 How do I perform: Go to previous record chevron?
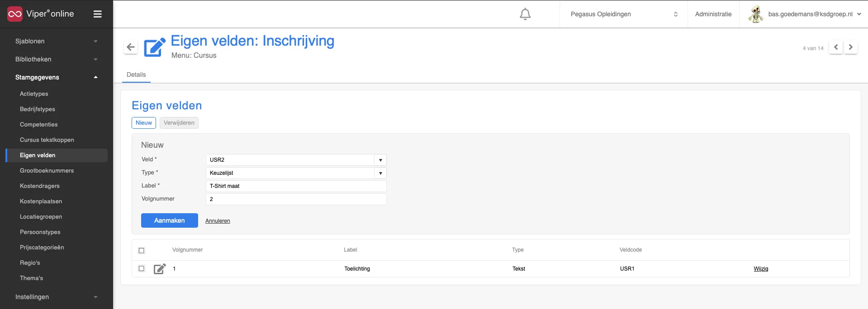836,47
